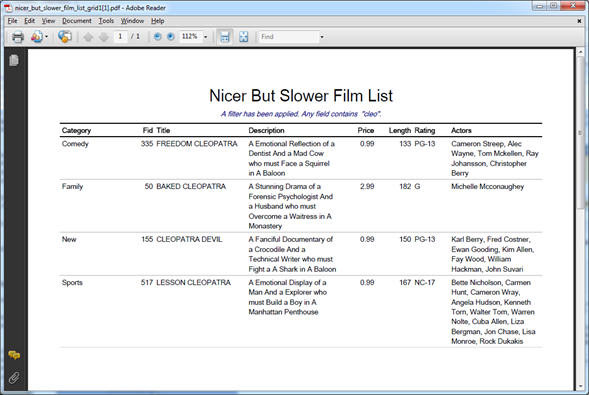
Task: Click the Actors column header
Action: (461, 130)
